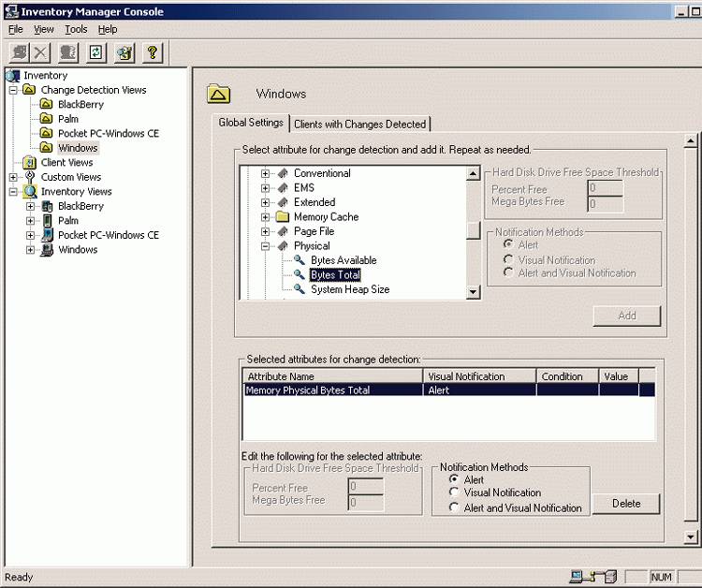
Task: Select lower Alert and Visual Notification option
Action: click(455, 507)
